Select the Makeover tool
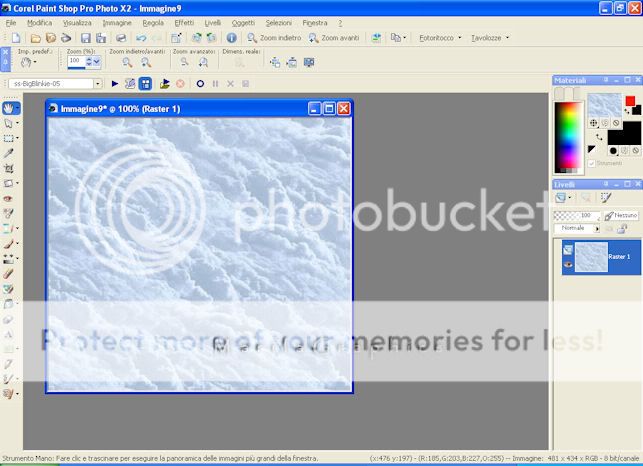The width and height of the screenshot is (643, 466). [8, 213]
